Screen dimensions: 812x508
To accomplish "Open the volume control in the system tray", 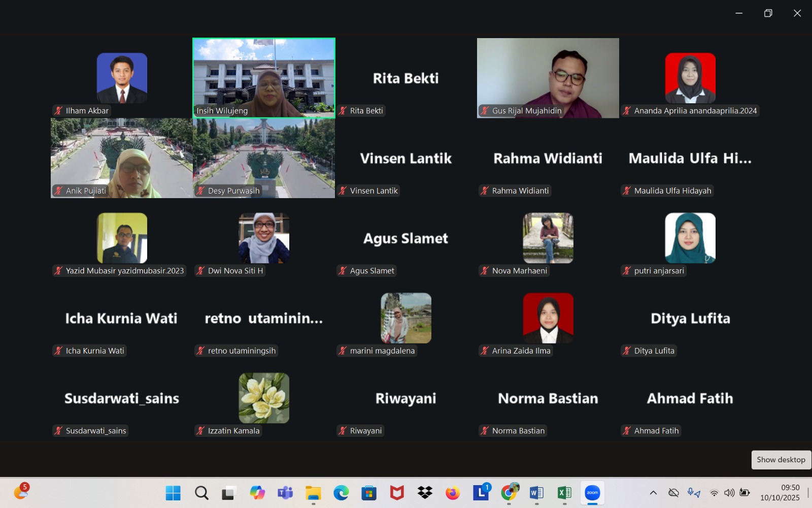I will 729,493.
